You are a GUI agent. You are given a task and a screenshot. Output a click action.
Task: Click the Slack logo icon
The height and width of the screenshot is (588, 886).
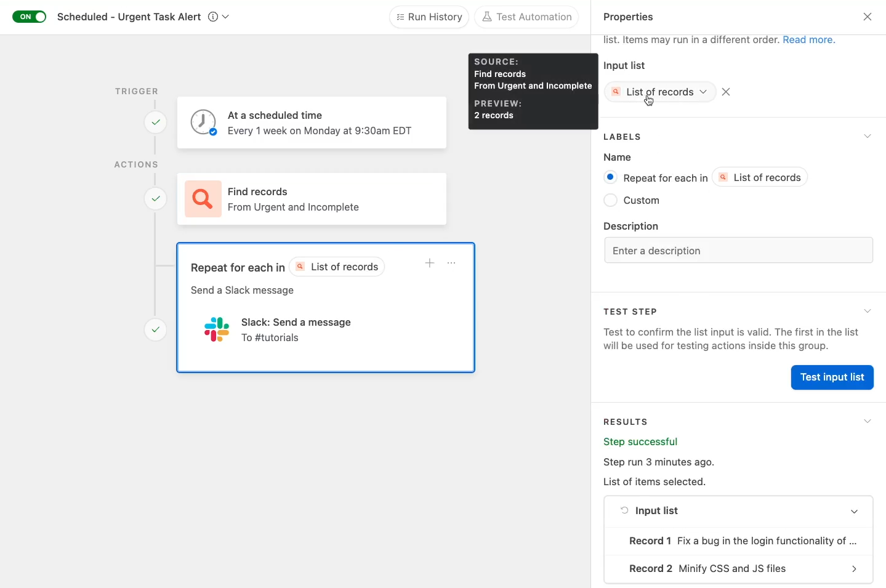217,329
